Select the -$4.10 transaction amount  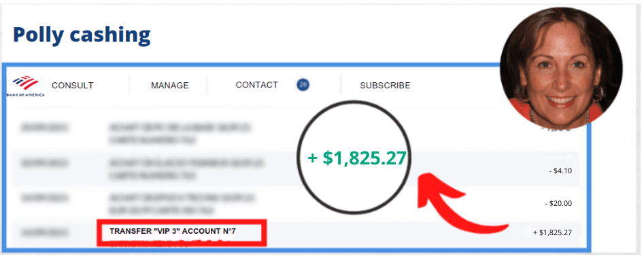(x=560, y=171)
